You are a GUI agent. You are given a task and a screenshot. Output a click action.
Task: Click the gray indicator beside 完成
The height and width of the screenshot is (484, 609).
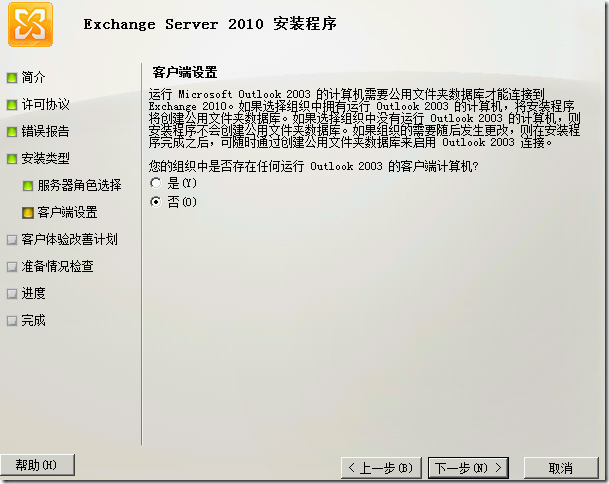(x=12, y=320)
